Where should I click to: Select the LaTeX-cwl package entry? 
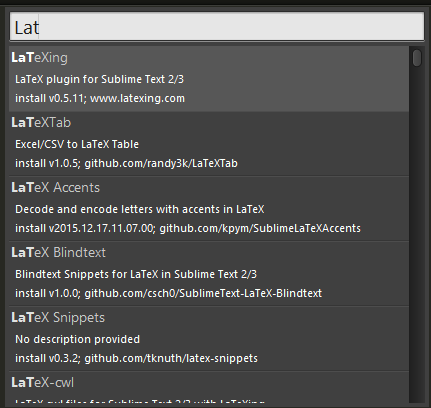[x=209, y=387]
